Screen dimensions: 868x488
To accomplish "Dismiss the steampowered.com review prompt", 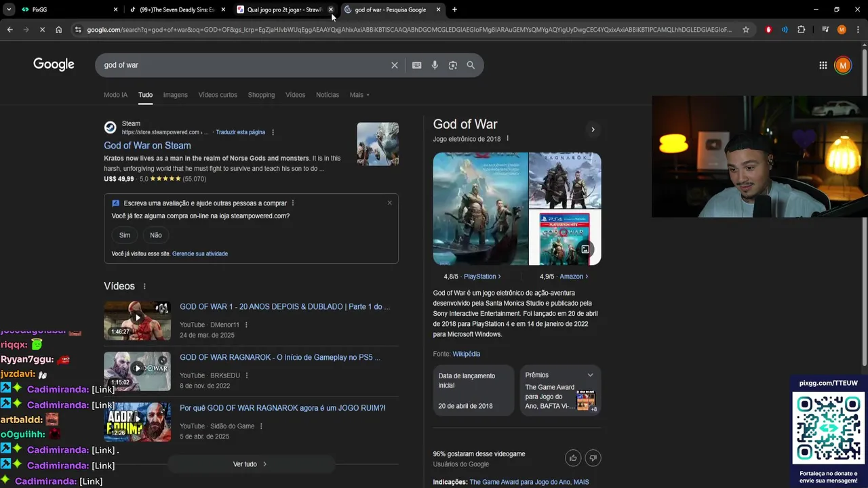I will pos(389,203).
